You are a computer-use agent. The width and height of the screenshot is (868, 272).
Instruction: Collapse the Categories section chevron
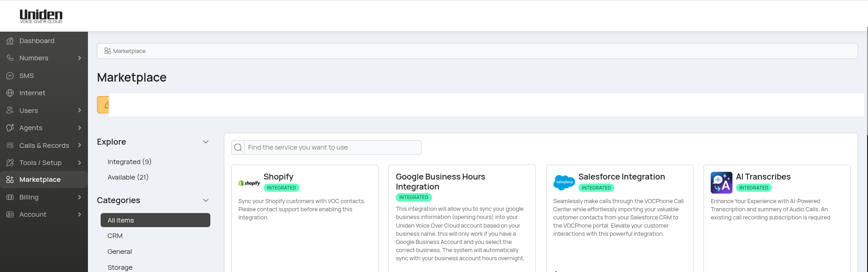click(206, 200)
